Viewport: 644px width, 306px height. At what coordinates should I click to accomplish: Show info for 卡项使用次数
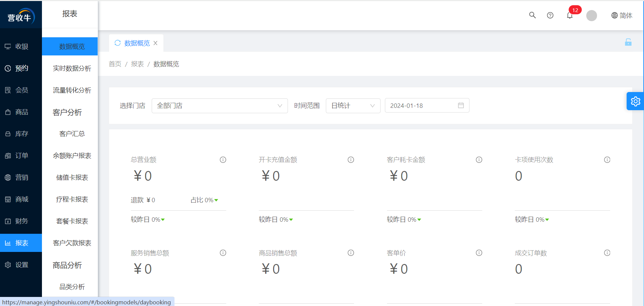[607, 160]
